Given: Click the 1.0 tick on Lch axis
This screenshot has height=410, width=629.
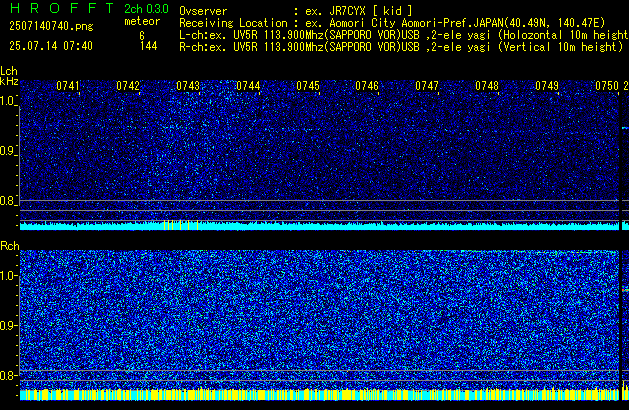Looking at the screenshot, I should 8,101.
